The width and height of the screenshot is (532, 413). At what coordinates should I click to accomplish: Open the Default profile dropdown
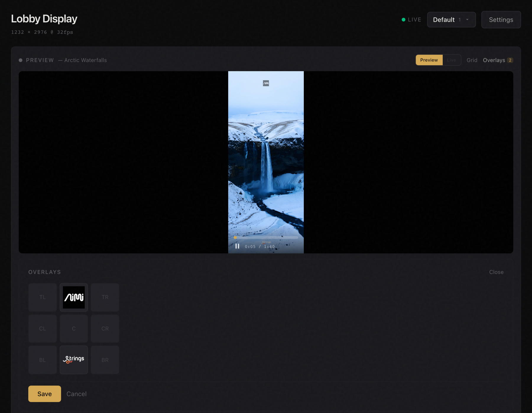pos(451,20)
